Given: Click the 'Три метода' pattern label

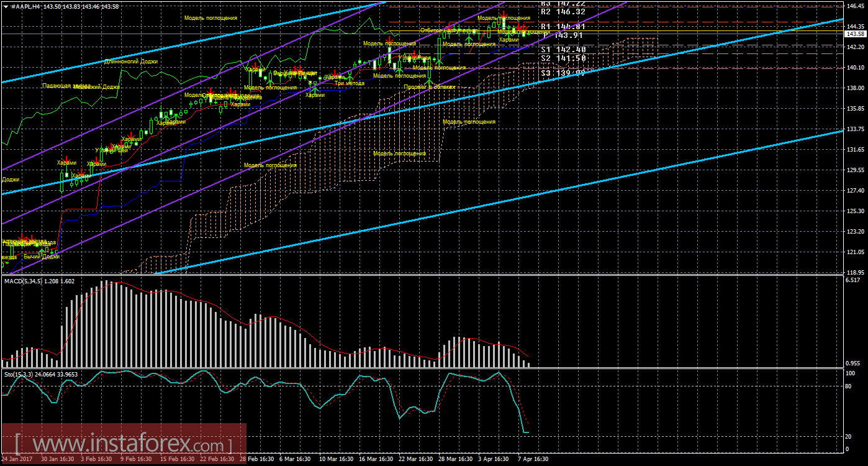Looking at the screenshot, I should click(350, 83).
